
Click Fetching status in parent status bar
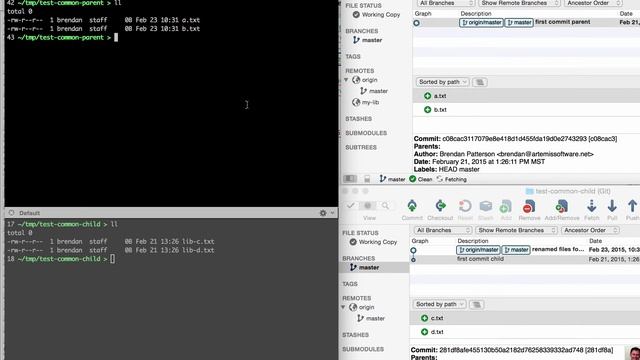click(451, 179)
